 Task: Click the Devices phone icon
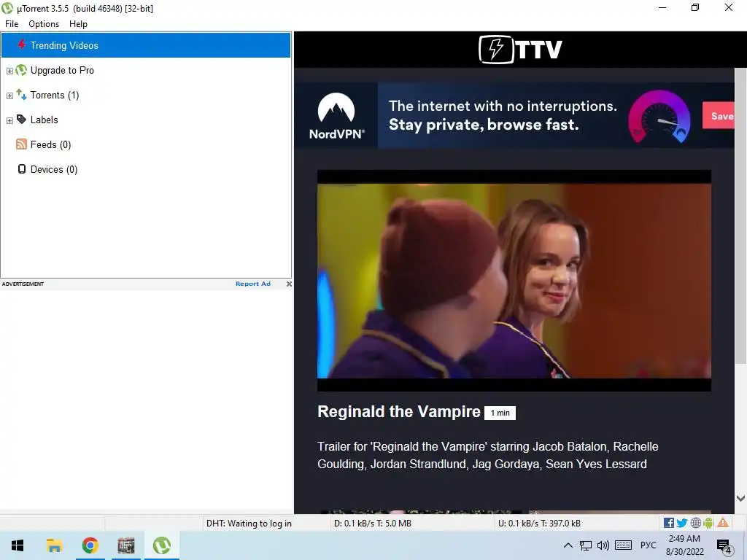[21, 169]
